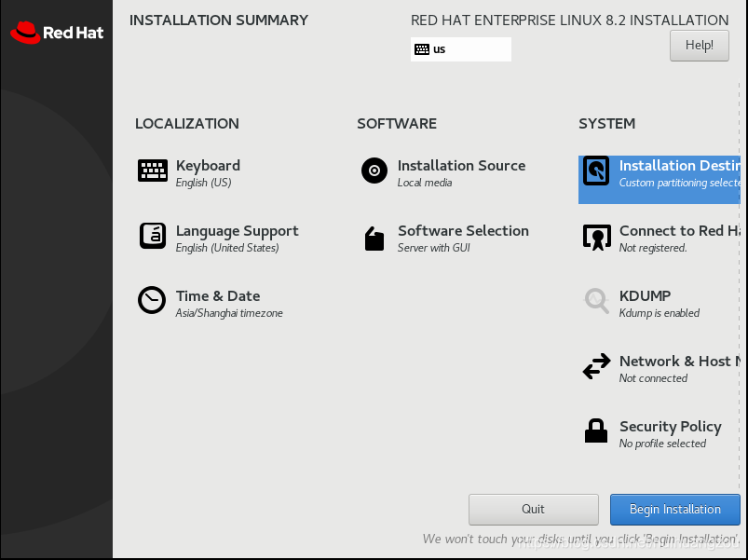Click the Network & Host Name arrows icon
This screenshot has height=560, width=748.
pyautogui.click(x=597, y=366)
